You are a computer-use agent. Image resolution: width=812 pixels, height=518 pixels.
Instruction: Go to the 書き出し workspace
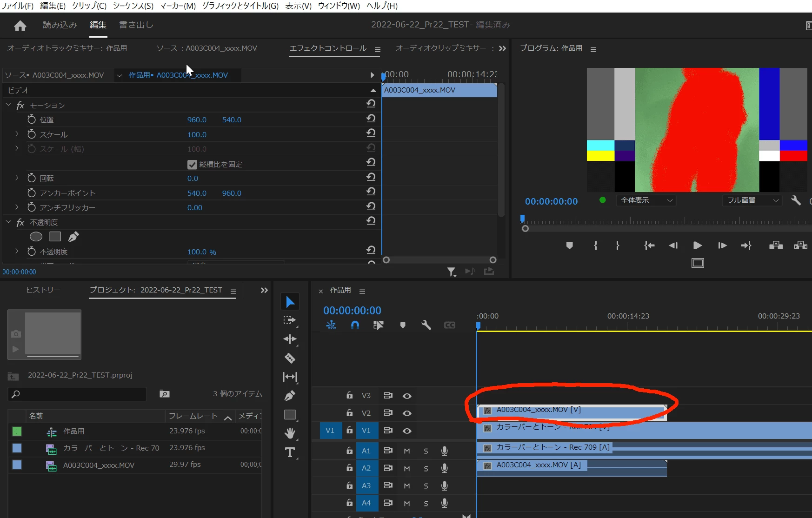136,25
